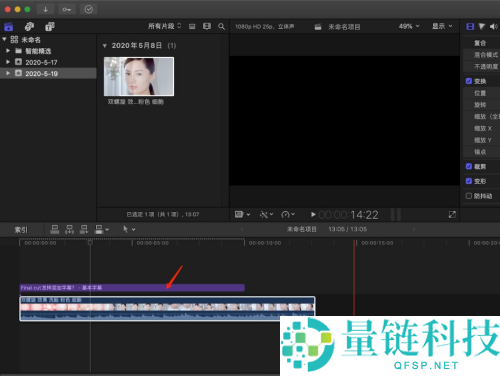Screen dimensions: 500x376
Task: Click the browser clip thumbnail of the woman
Action: click(x=139, y=76)
